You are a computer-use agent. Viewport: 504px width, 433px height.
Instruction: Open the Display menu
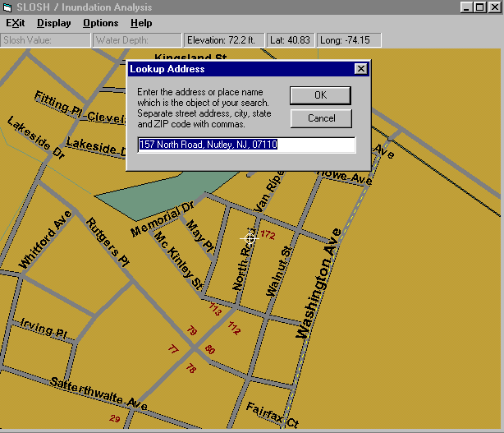[53, 23]
